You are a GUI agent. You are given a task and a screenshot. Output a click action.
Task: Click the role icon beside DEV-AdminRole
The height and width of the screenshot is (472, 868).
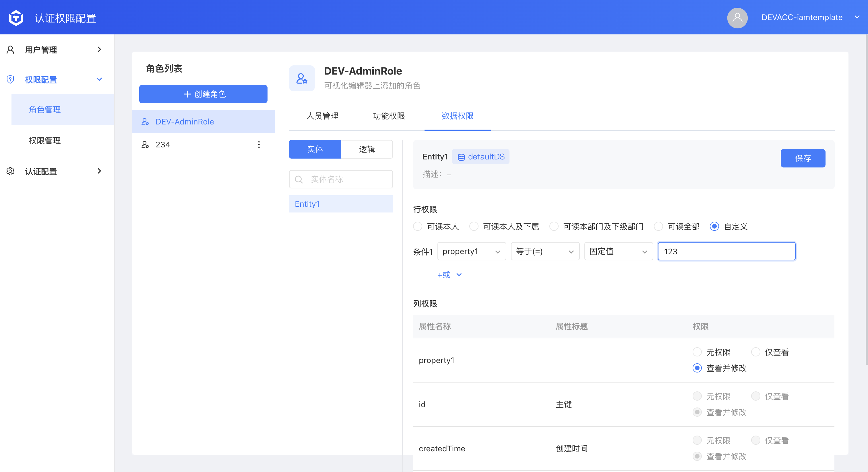145,122
